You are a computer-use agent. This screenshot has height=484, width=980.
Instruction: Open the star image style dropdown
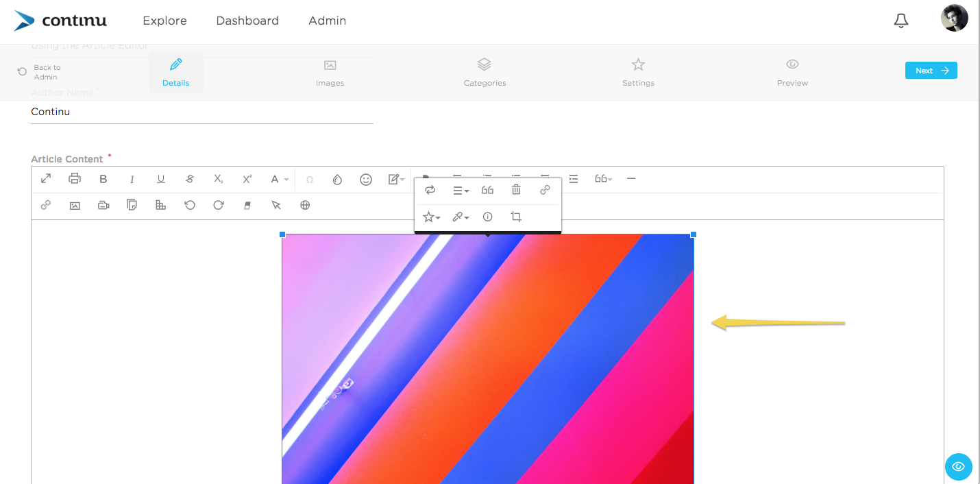click(x=432, y=217)
